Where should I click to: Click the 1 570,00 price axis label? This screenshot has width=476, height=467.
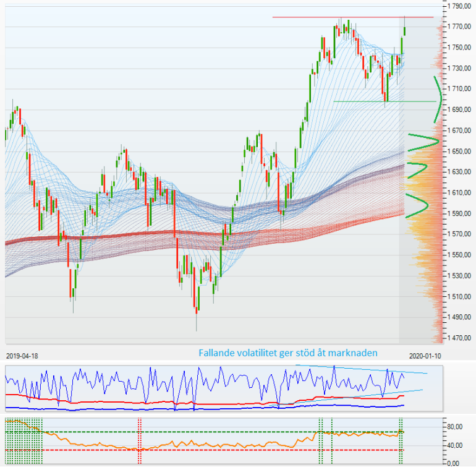[x=459, y=234]
